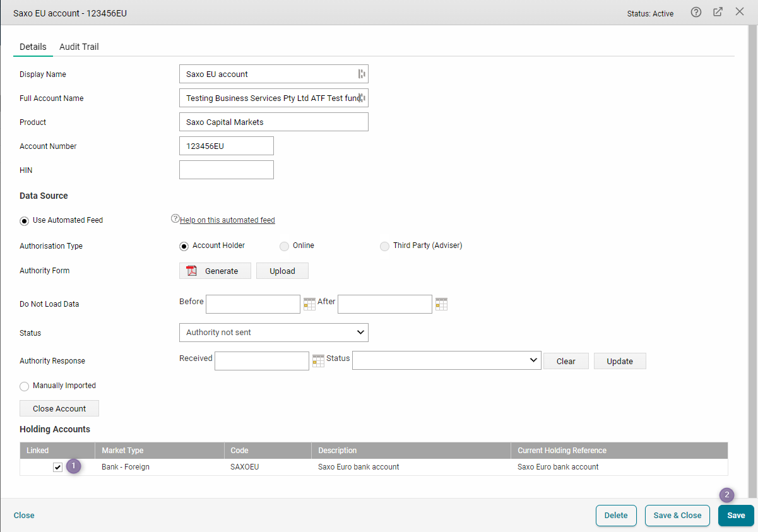Screen dimensions: 758x532
Task: Click the help icon beside automated feed link
Action: pos(175,219)
